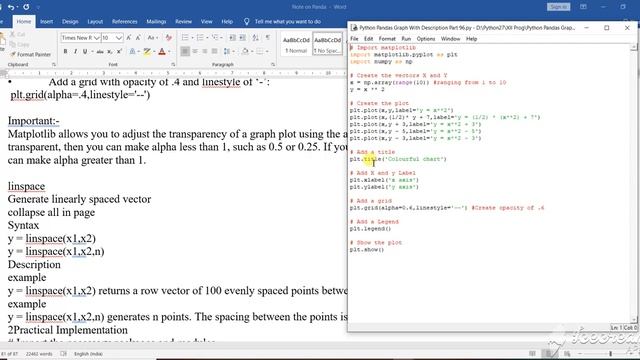Open Clipboard pane launcher

pos(53,64)
